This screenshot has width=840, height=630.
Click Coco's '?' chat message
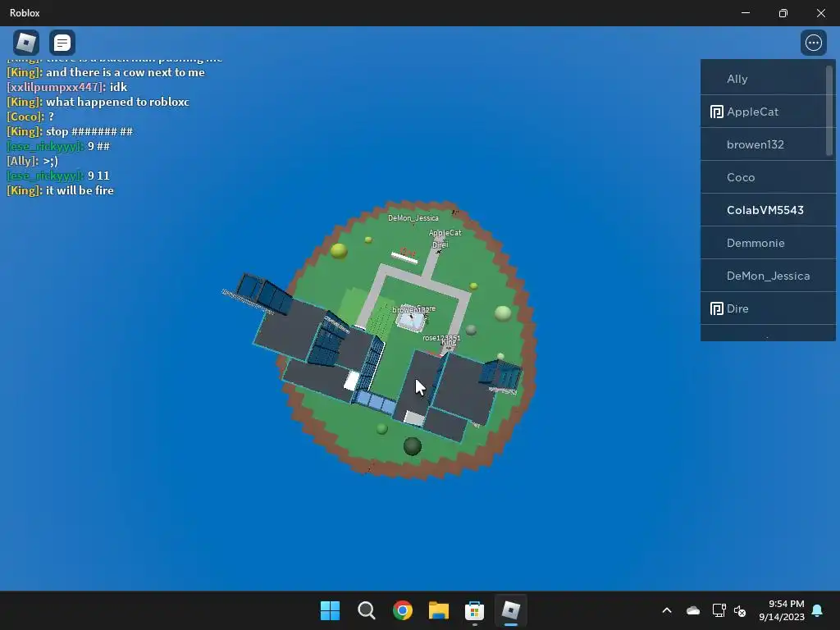pos(30,116)
